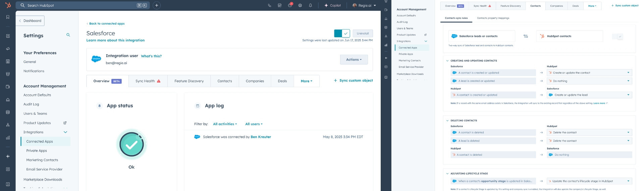This screenshot has width=644, height=191.
Task: Collapse Creating and Updating Contacts section
Action: tap(447, 61)
